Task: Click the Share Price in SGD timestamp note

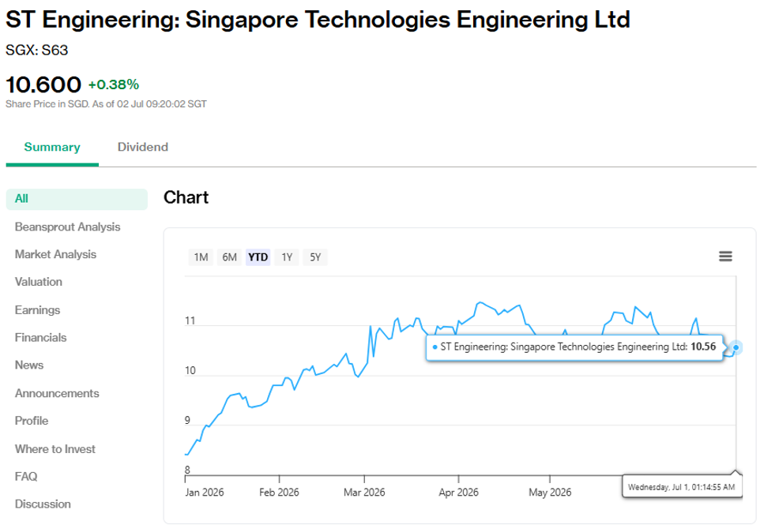Action: click(106, 104)
